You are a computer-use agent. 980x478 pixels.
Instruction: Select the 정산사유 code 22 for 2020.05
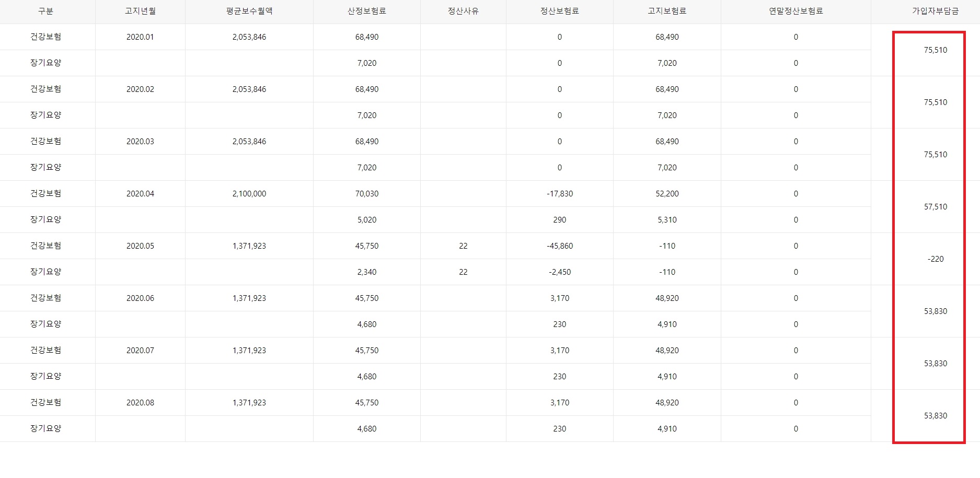[x=462, y=246]
